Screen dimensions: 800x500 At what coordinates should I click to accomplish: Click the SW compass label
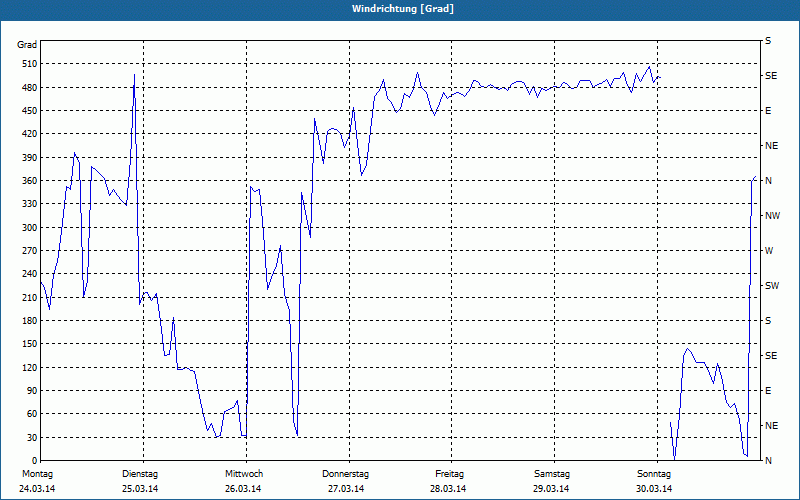coord(772,286)
